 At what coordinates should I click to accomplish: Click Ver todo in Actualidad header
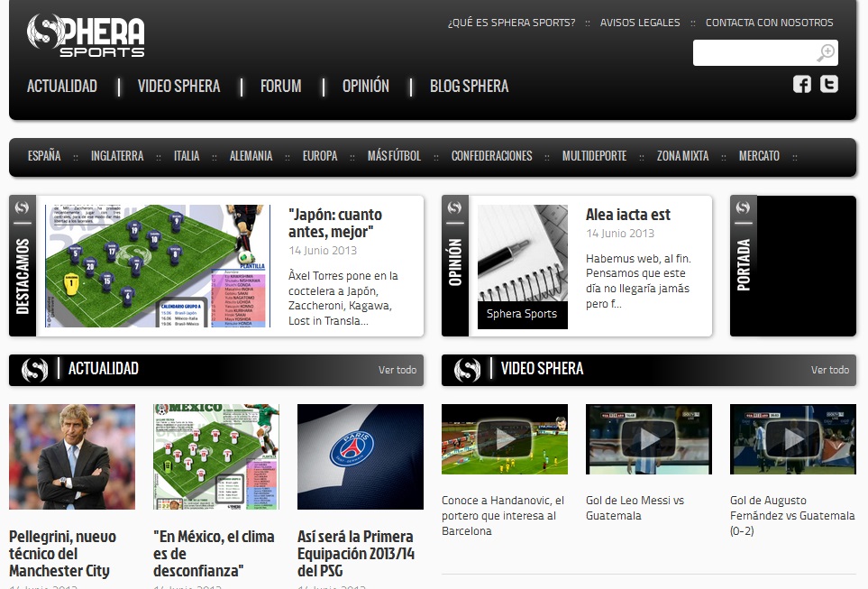[x=397, y=370]
